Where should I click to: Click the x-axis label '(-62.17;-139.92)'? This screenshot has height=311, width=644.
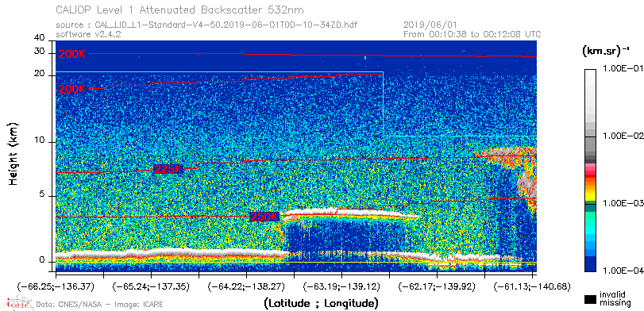(x=437, y=286)
